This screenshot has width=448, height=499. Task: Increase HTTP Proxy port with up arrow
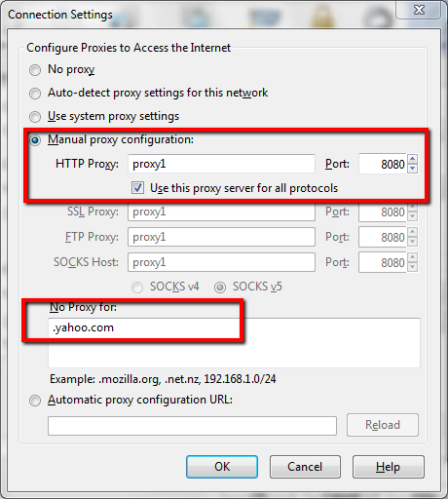(x=412, y=159)
